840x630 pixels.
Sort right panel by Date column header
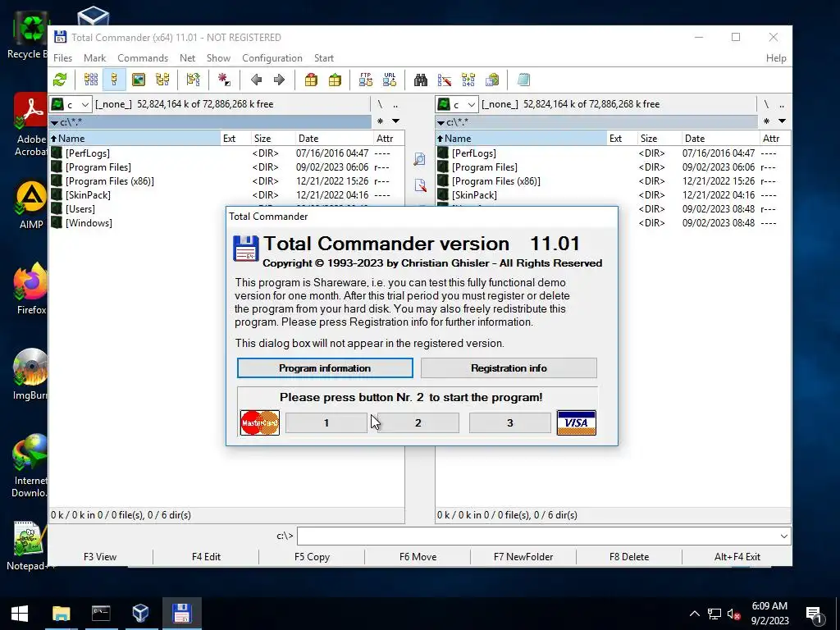tap(719, 138)
